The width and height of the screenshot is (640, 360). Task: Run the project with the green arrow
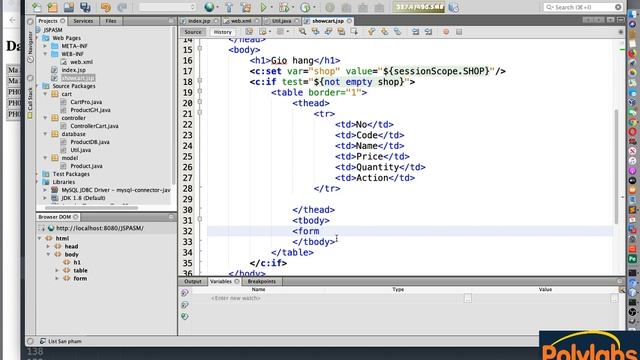pos(263,7)
